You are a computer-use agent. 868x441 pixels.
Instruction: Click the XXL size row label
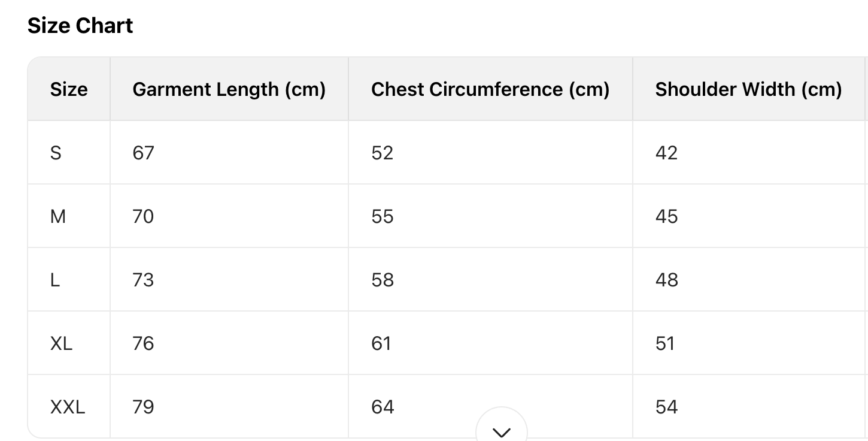68,407
